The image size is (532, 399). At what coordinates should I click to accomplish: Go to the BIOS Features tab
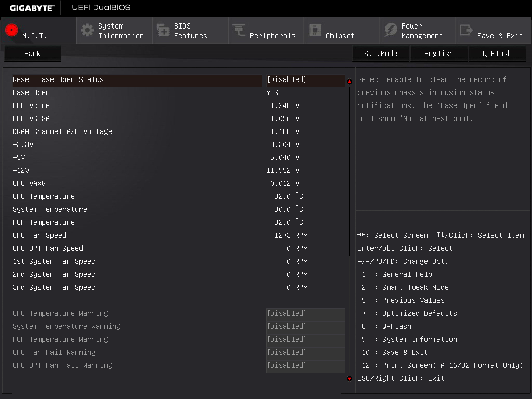(x=190, y=31)
